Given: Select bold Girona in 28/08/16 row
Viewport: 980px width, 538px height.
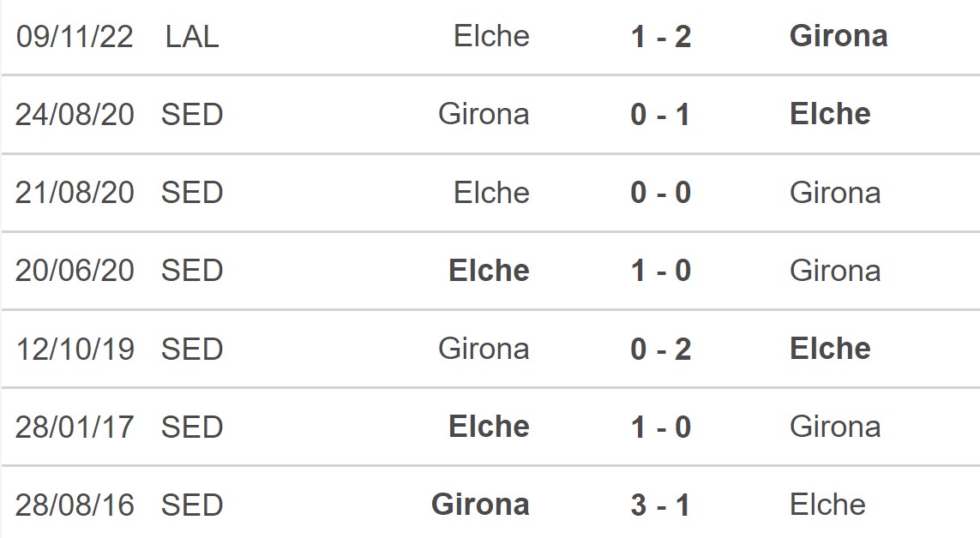Looking at the screenshot, I should [481, 505].
